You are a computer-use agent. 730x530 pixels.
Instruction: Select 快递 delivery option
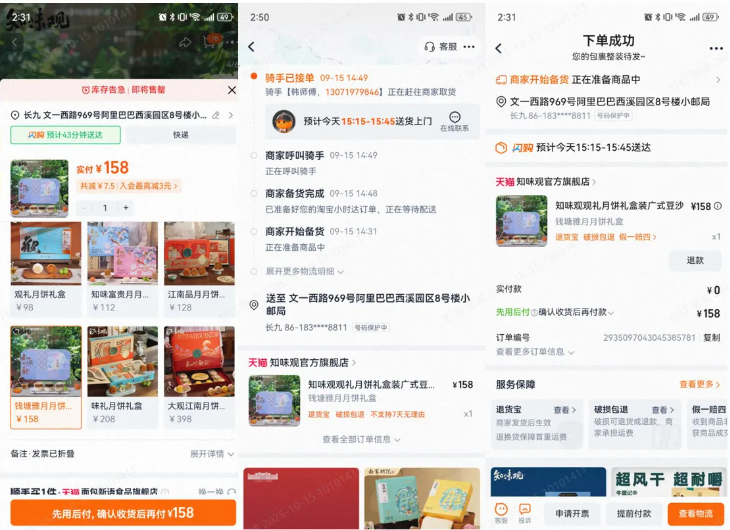tap(181, 135)
